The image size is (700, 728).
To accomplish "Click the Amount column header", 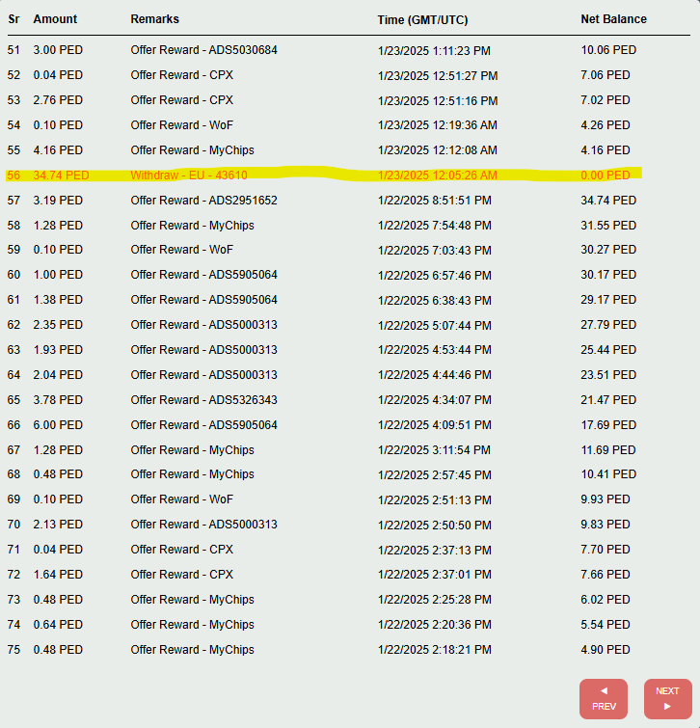I will [x=55, y=19].
